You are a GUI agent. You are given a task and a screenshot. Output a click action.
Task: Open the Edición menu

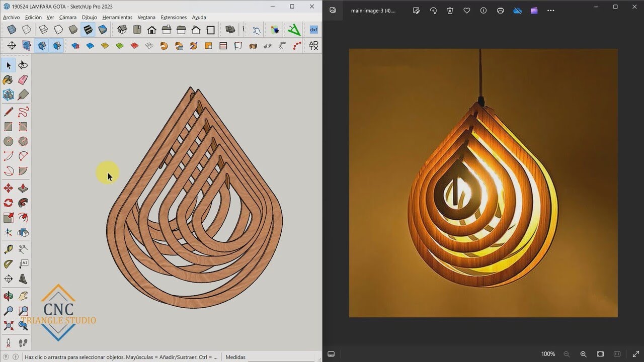click(34, 18)
